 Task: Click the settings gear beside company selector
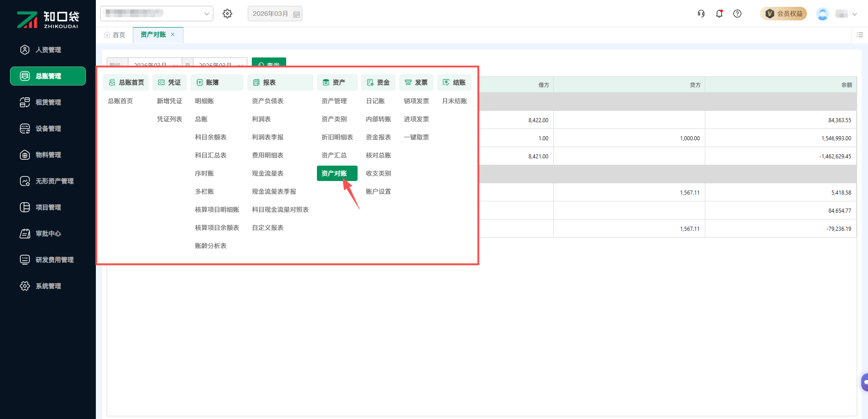click(x=227, y=14)
